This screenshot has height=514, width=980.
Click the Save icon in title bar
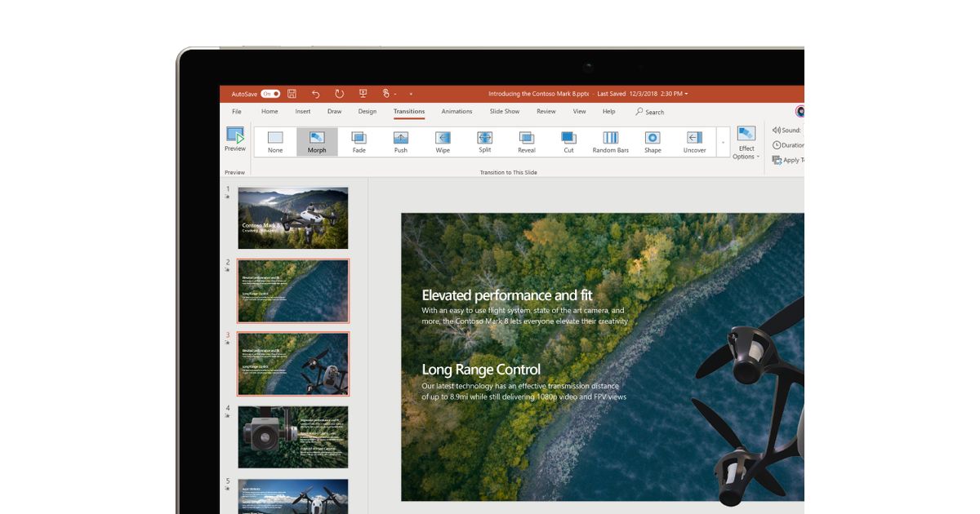coord(292,94)
